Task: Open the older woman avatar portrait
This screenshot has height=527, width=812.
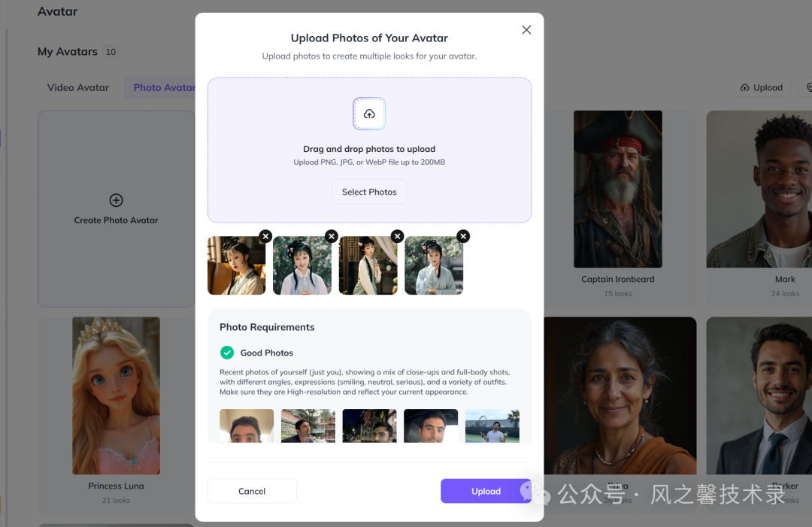Action: (620, 395)
